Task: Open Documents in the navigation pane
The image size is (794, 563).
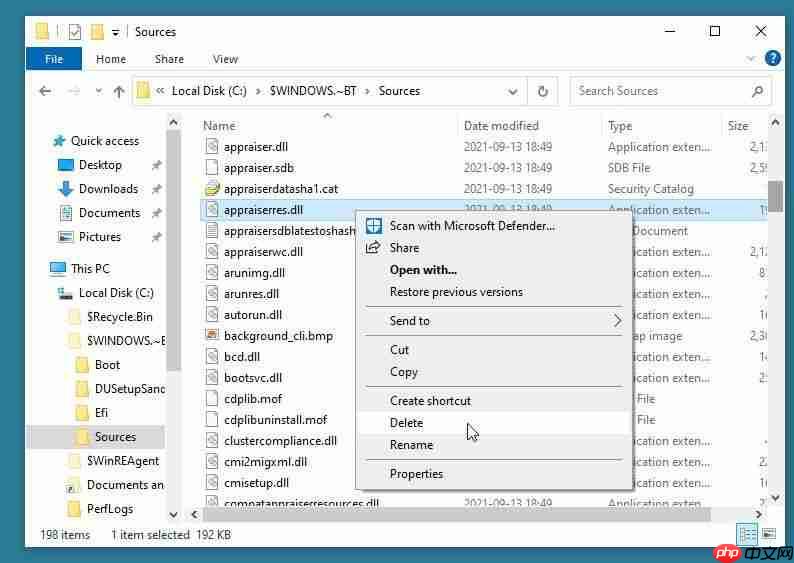Action: pos(109,213)
